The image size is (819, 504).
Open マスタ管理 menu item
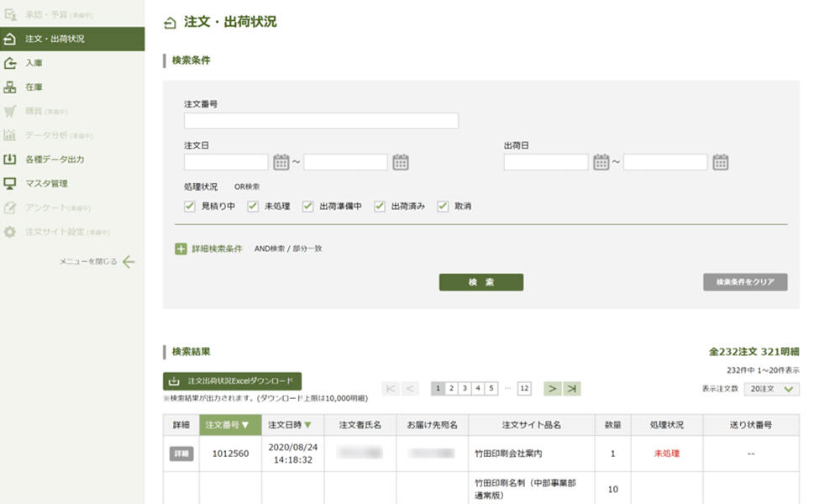tap(46, 183)
